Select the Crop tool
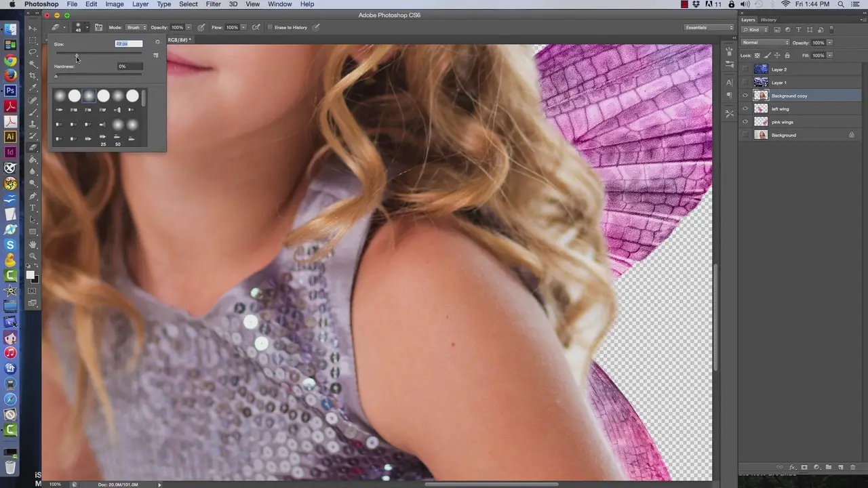Viewport: 868px width, 488px height. coord(32,76)
